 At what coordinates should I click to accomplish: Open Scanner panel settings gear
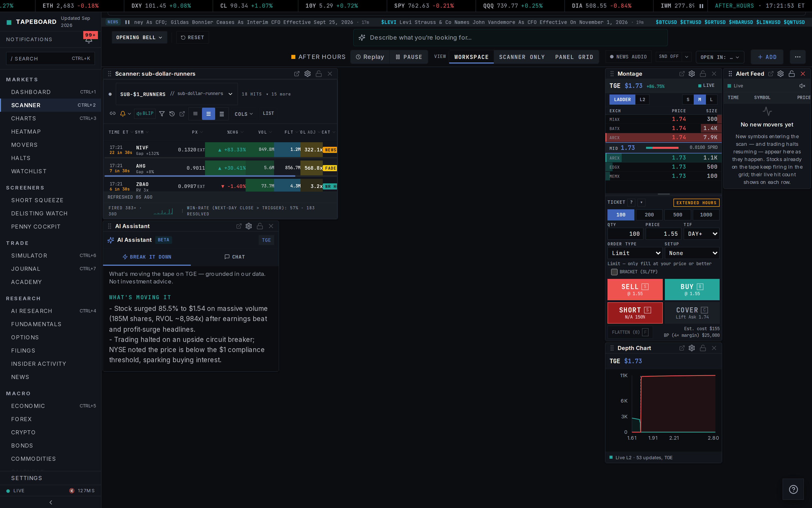pos(307,74)
